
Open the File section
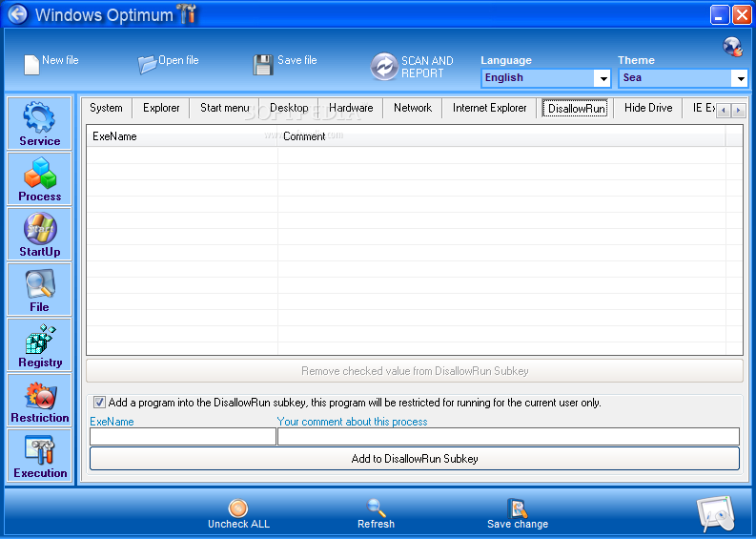pyautogui.click(x=39, y=289)
